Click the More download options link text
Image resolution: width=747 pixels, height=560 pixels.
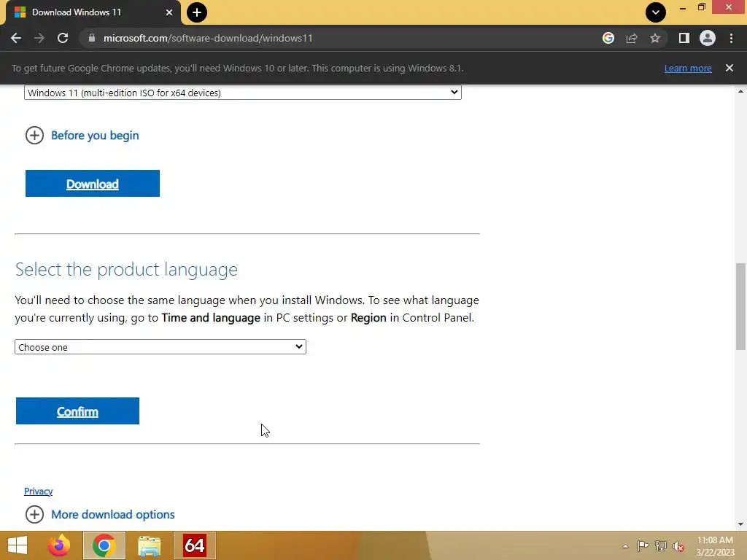tap(113, 514)
